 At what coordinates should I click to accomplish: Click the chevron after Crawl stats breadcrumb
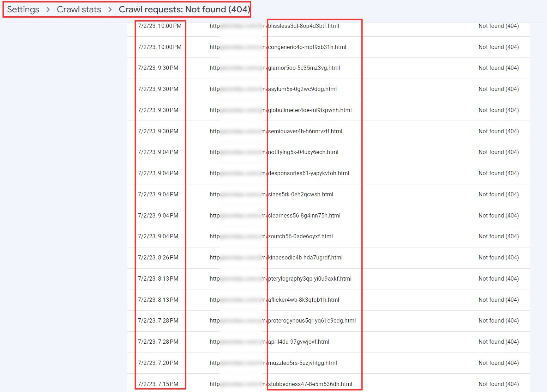(x=110, y=10)
